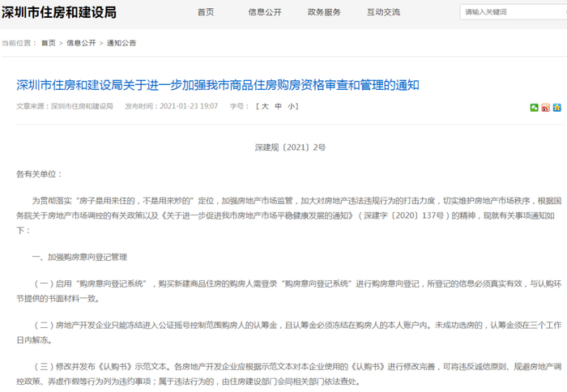Click the 各有关单位: salutation line

[40, 174]
